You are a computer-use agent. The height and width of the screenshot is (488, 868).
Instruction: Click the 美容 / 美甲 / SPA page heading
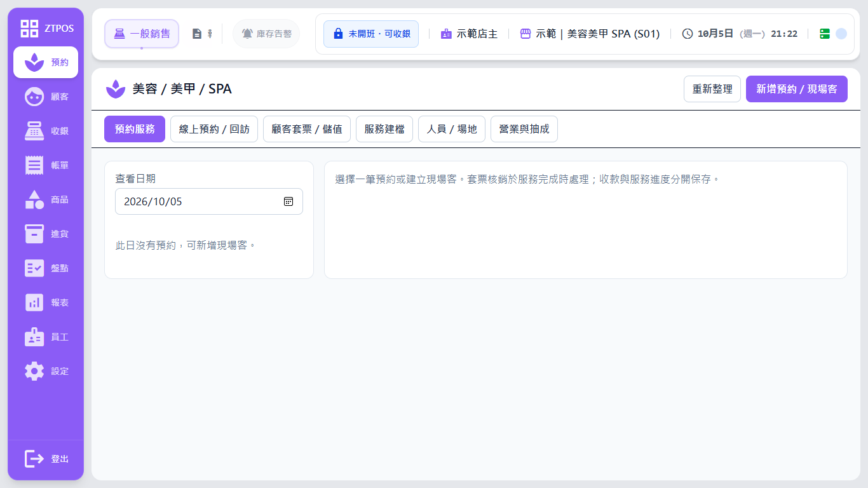pyautogui.click(x=182, y=89)
